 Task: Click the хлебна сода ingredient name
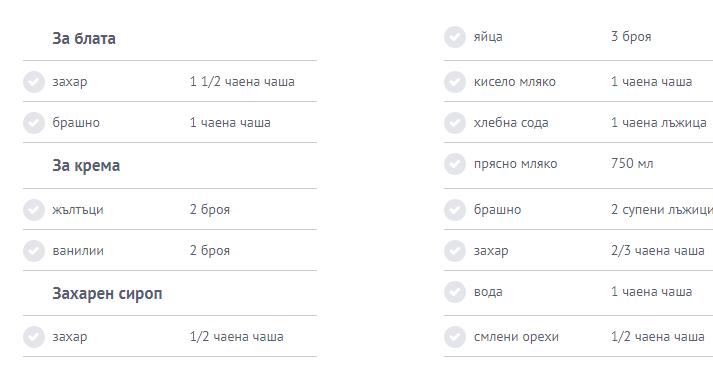pos(511,123)
